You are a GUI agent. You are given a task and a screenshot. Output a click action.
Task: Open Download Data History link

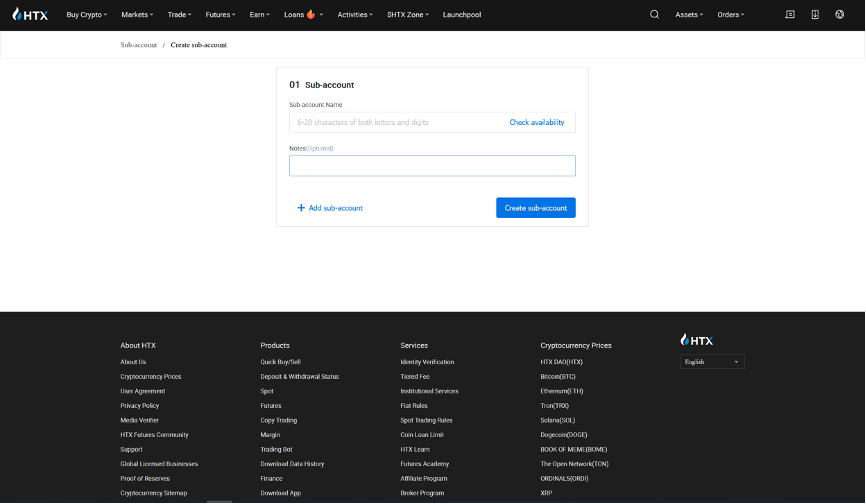[x=292, y=464]
